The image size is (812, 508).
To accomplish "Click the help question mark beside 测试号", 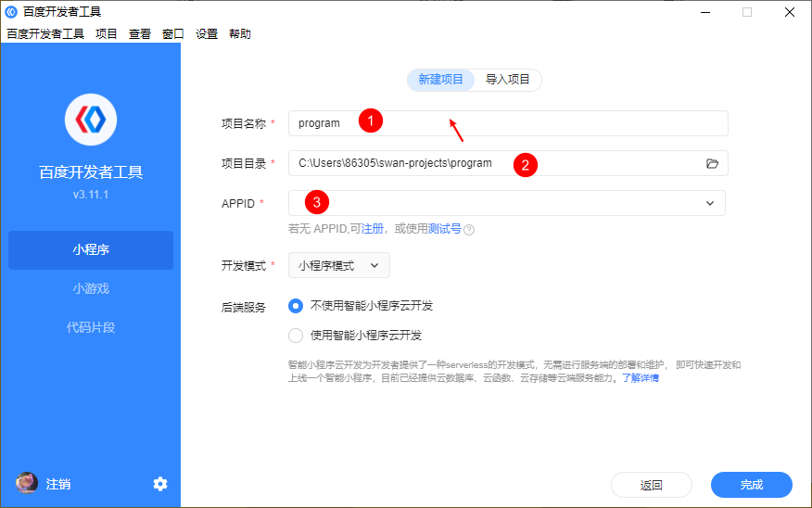I will tap(469, 230).
